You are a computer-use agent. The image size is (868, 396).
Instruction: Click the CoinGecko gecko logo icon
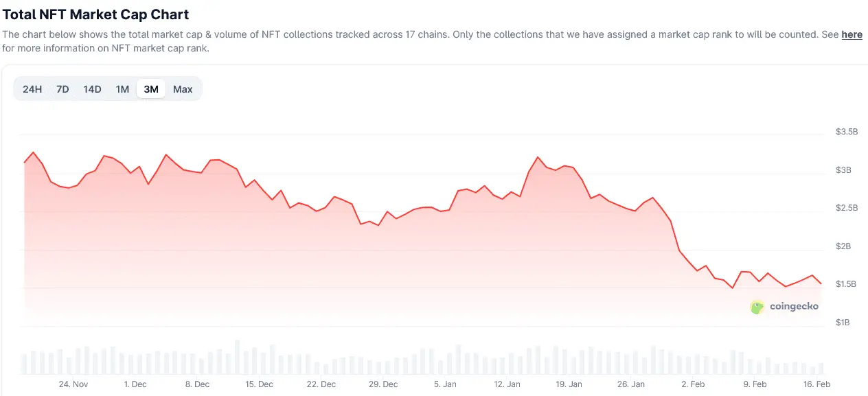757,307
